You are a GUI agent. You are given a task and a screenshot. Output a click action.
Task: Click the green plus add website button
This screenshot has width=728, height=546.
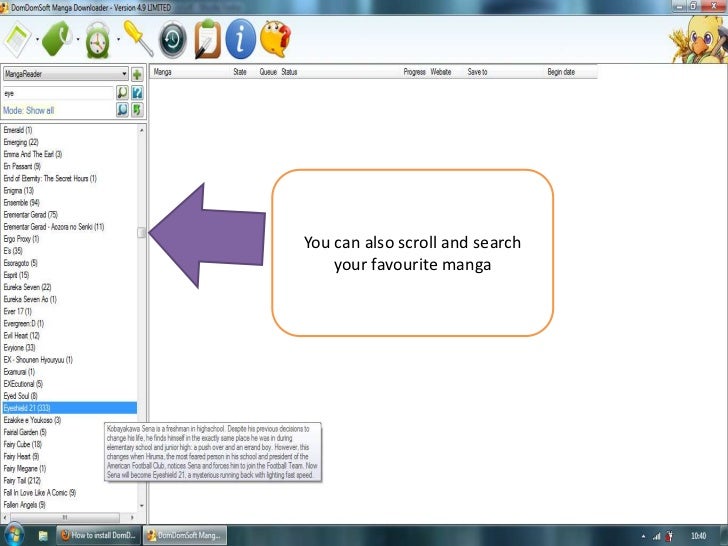tap(137, 74)
